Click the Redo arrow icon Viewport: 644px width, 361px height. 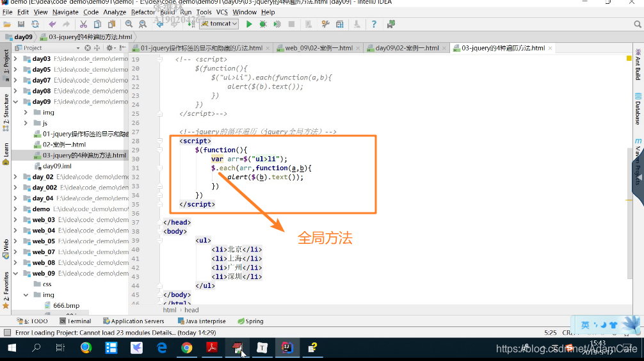click(66, 24)
